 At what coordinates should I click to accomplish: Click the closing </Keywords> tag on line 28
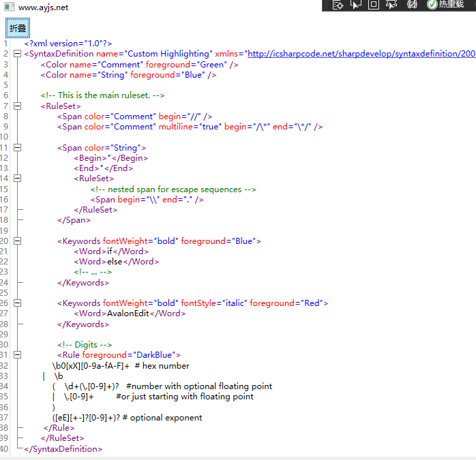pyautogui.click(x=83, y=324)
